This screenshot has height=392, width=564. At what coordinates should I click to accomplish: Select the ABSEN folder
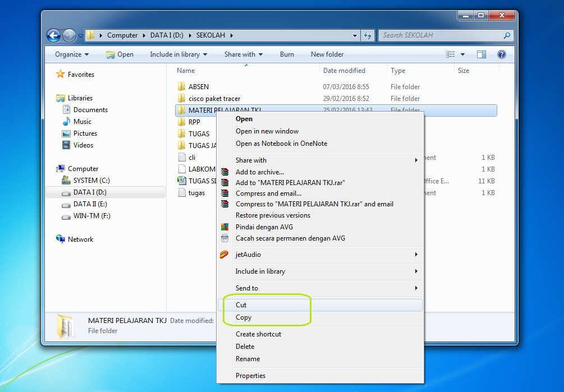click(x=194, y=86)
